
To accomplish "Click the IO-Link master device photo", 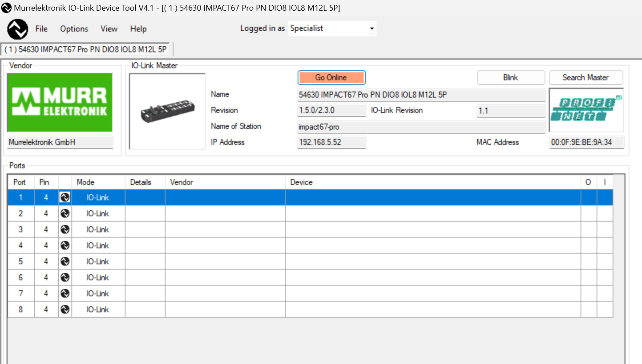I will click(167, 111).
